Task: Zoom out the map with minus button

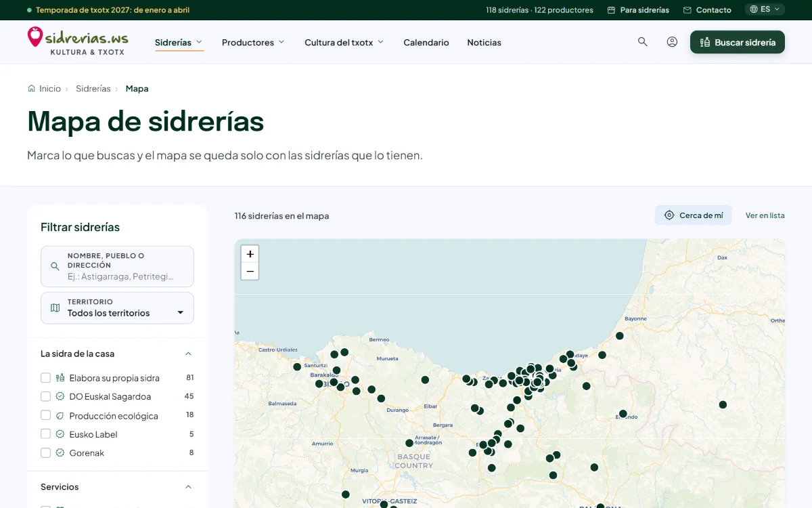Action: coord(250,272)
